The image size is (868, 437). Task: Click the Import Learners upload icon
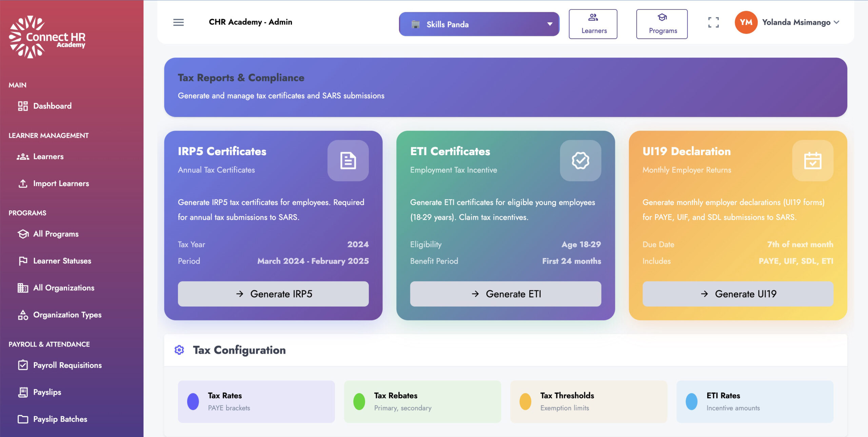pyautogui.click(x=22, y=183)
